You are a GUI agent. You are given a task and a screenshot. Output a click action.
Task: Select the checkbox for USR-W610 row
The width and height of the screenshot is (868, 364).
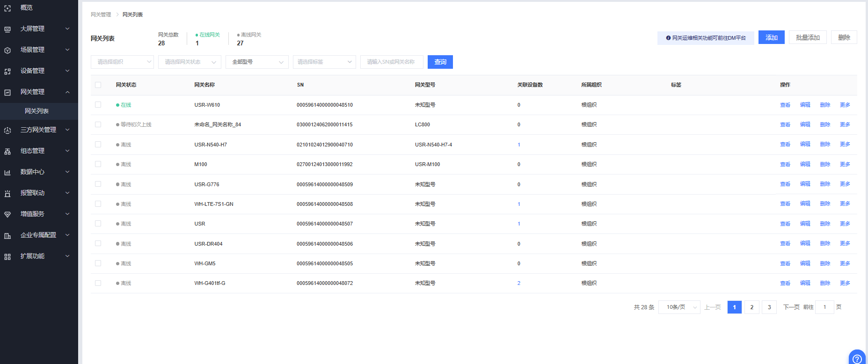coord(98,105)
